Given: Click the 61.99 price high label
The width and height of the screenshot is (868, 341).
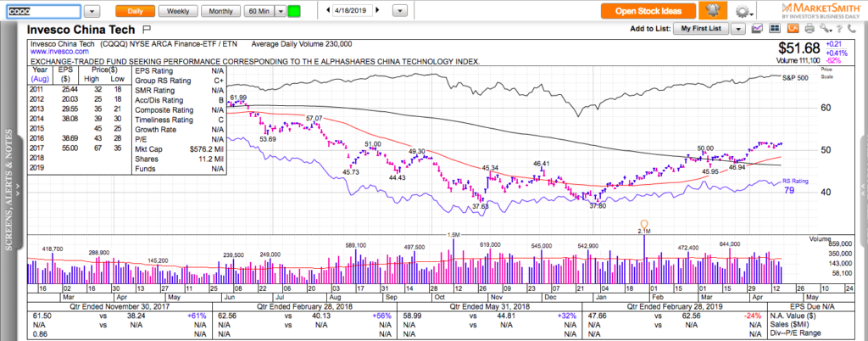Looking at the screenshot, I should point(238,98).
